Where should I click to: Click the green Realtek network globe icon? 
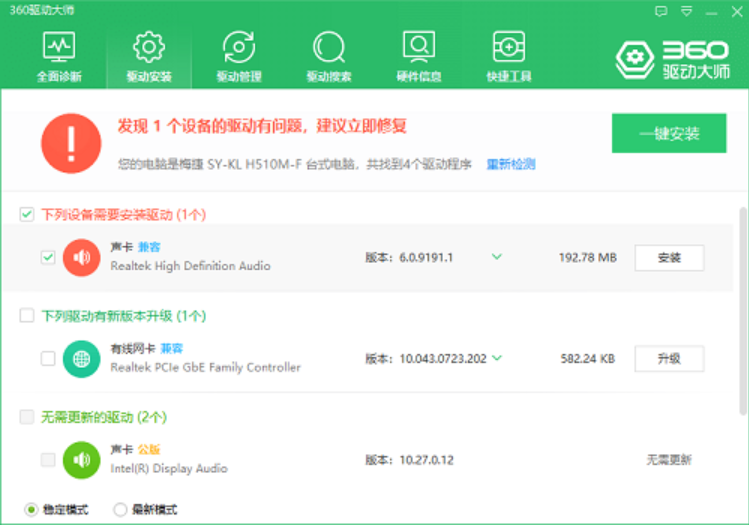(81, 358)
